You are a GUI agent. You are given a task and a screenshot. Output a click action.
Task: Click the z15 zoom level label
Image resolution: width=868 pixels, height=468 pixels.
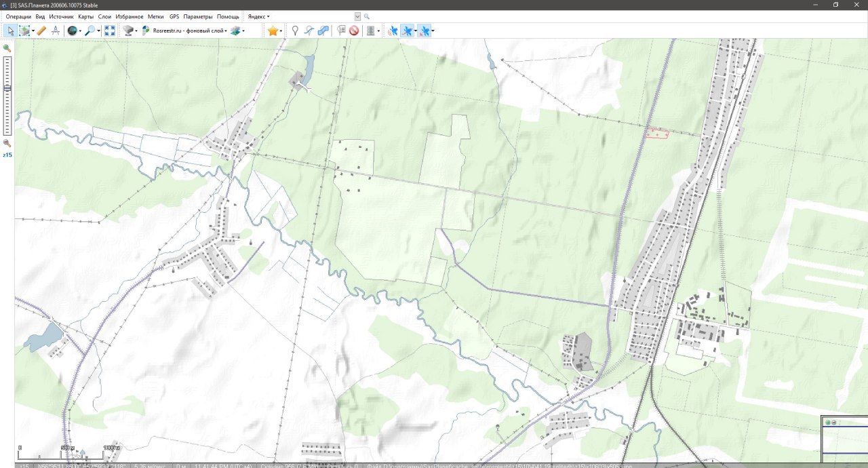[x=7, y=155]
